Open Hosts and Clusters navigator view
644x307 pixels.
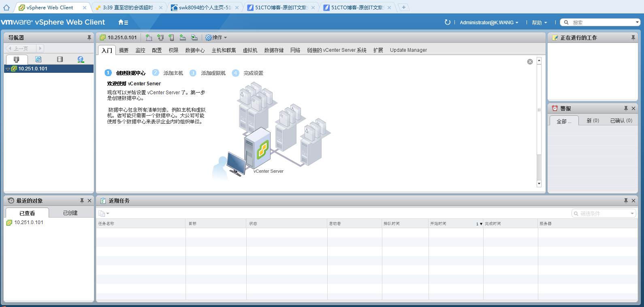(x=17, y=59)
